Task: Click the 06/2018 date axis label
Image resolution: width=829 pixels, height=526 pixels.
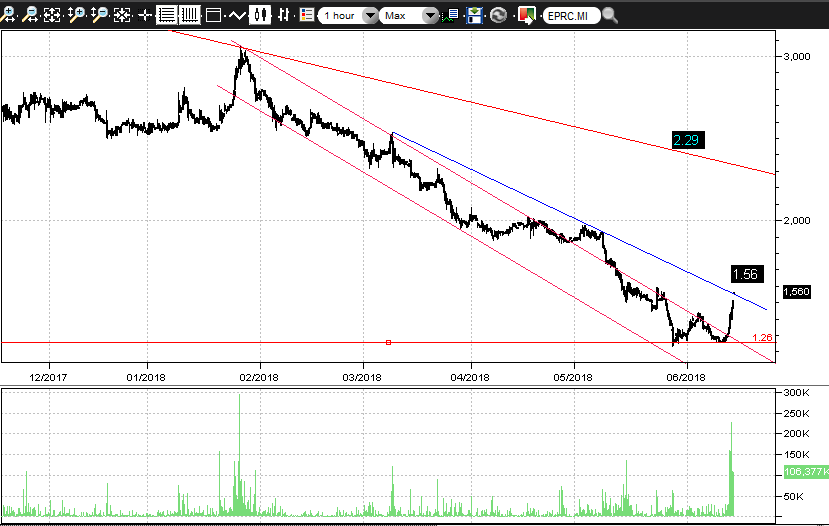Action: pyautogui.click(x=686, y=377)
